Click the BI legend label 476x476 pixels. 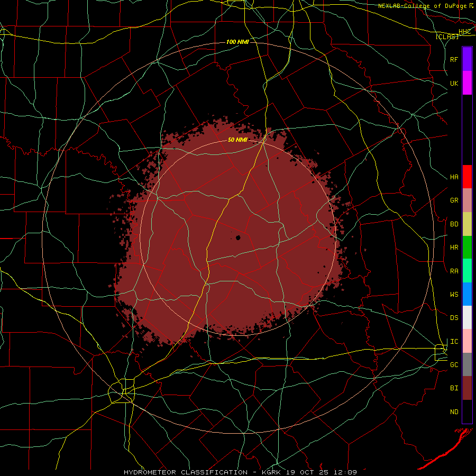pos(454,388)
